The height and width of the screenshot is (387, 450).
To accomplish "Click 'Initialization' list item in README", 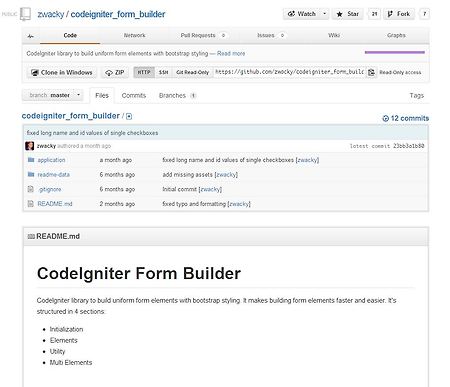I will click(66, 329).
